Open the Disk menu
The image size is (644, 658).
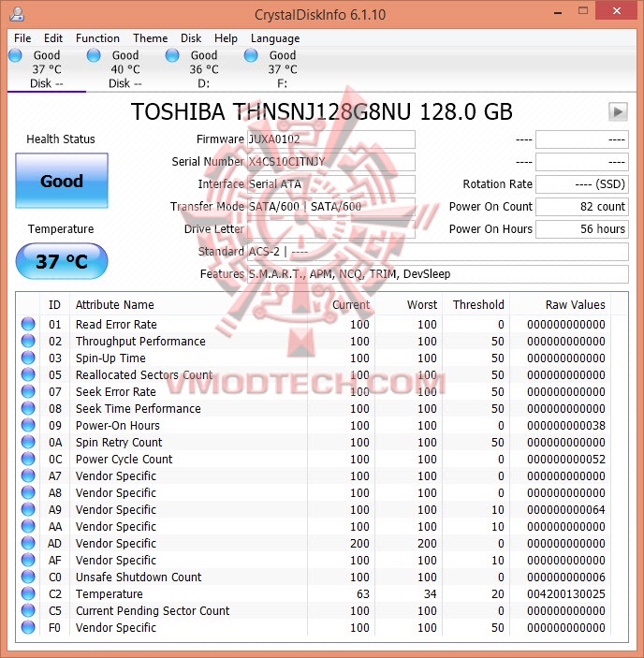[191, 38]
